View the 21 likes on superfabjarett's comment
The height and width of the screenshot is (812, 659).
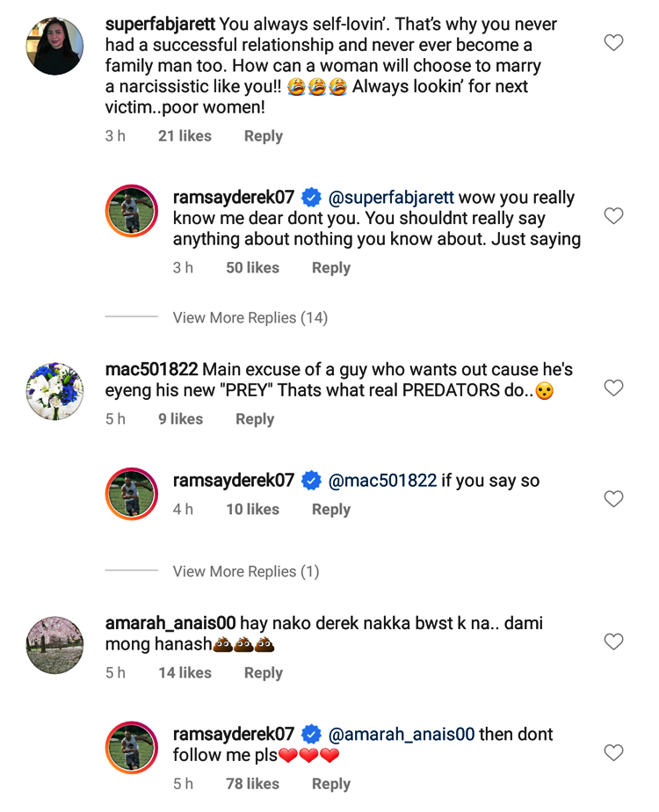tap(185, 136)
